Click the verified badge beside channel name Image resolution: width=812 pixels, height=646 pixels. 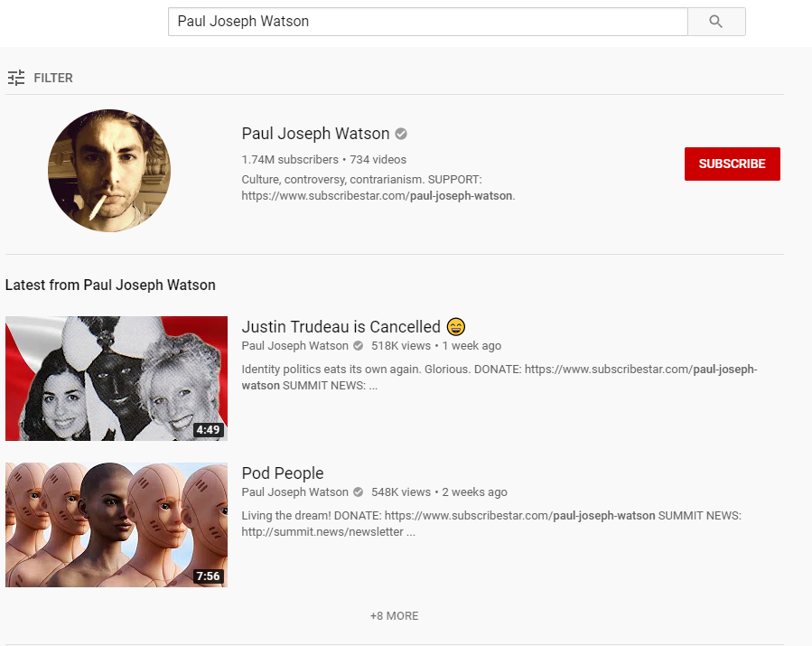401,134
